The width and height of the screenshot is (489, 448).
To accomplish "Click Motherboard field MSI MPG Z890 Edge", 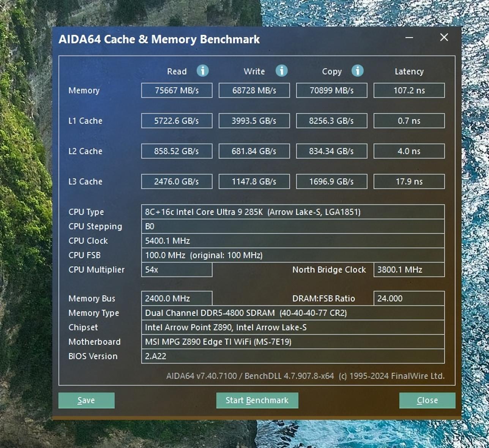I will pos(293,342).
